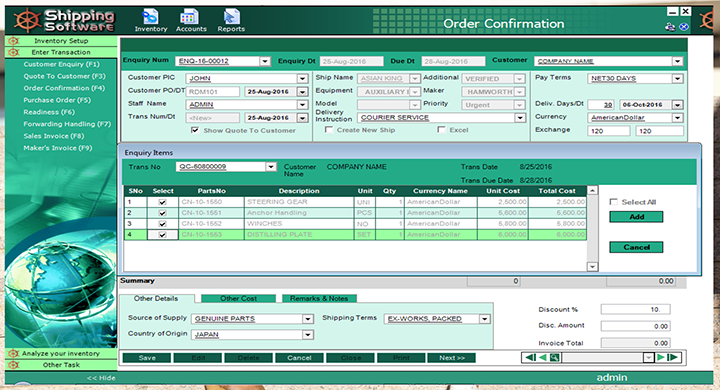The height and width of the screenshot is (390, 720).
Task: Open Purchase Order (F5) menu item
Action: click(57, 100)
